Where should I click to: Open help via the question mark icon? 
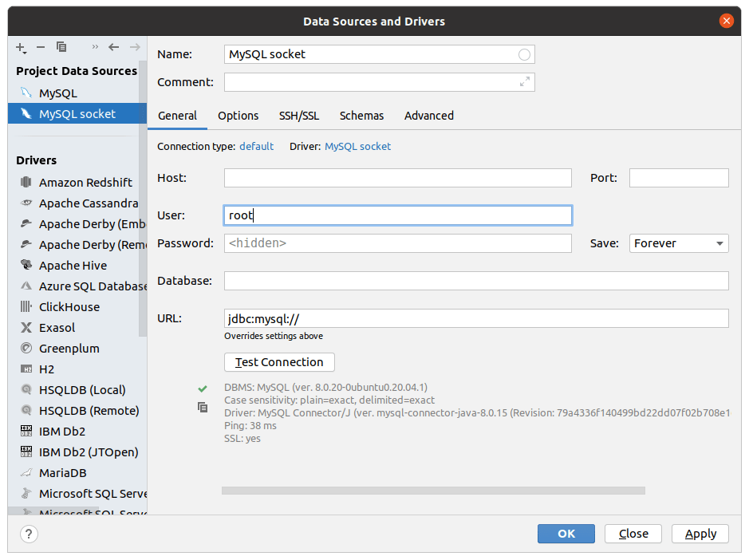click(x=29, y=534)
